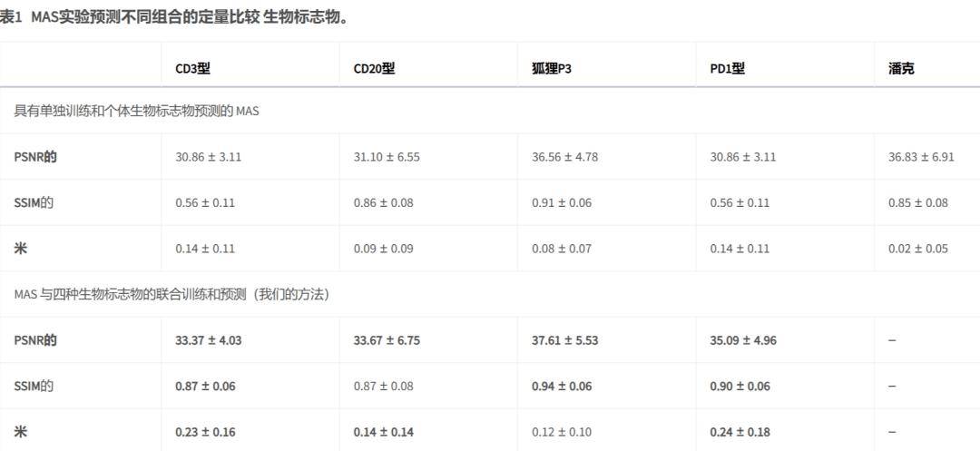Select the bold value 37.61 ± 5.53

tap(565, 340)
